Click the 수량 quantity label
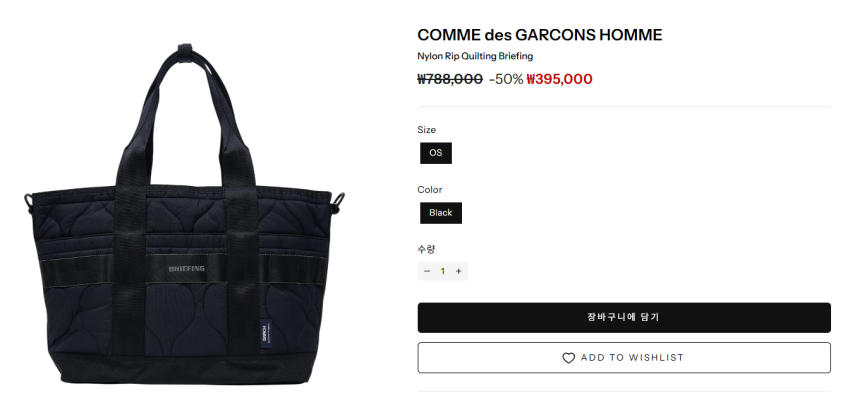 [x=426, y=249]
